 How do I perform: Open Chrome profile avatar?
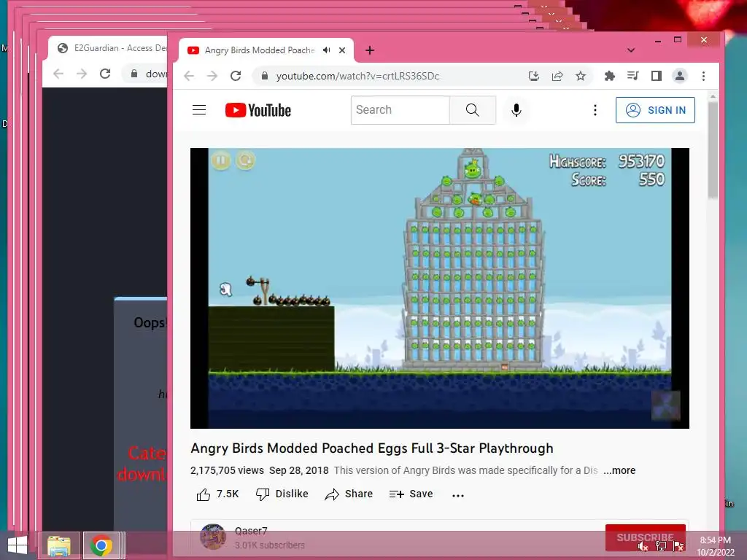(x=679, y=76)
